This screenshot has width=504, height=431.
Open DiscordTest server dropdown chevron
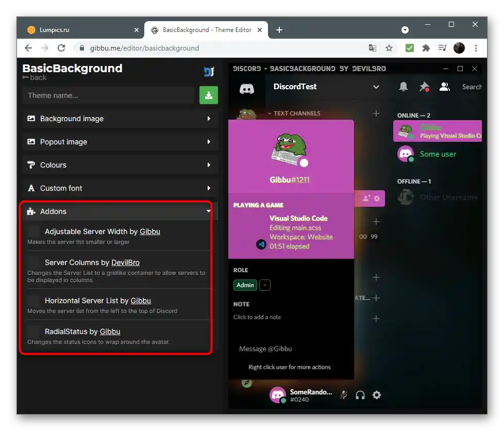(376, 87)
